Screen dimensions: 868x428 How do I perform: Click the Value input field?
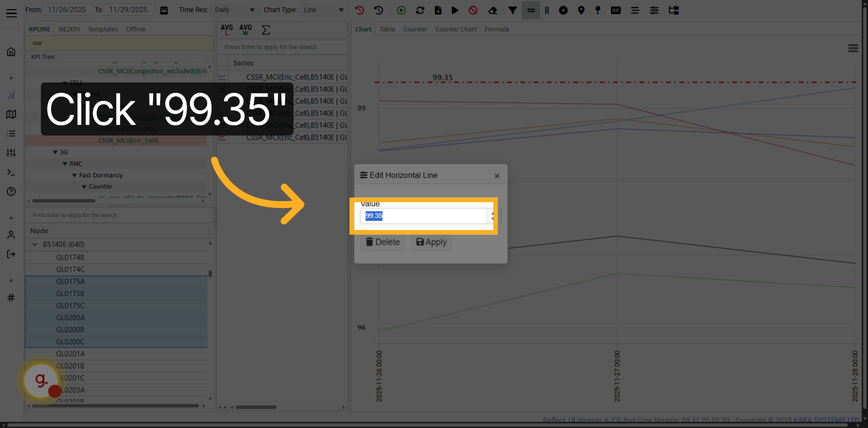click(424, 216)
